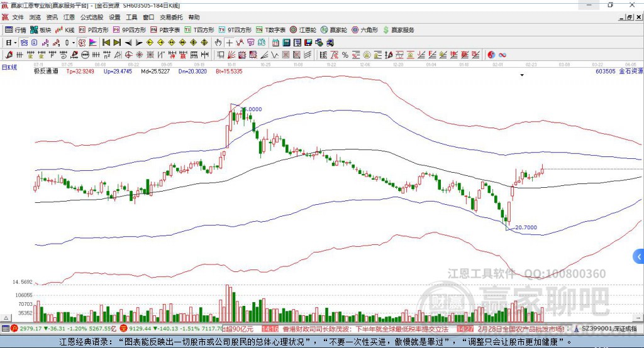Step chart left with the black left arrow
The height and width of the screenshot is (348, 644).
click(x=128, y=43)
